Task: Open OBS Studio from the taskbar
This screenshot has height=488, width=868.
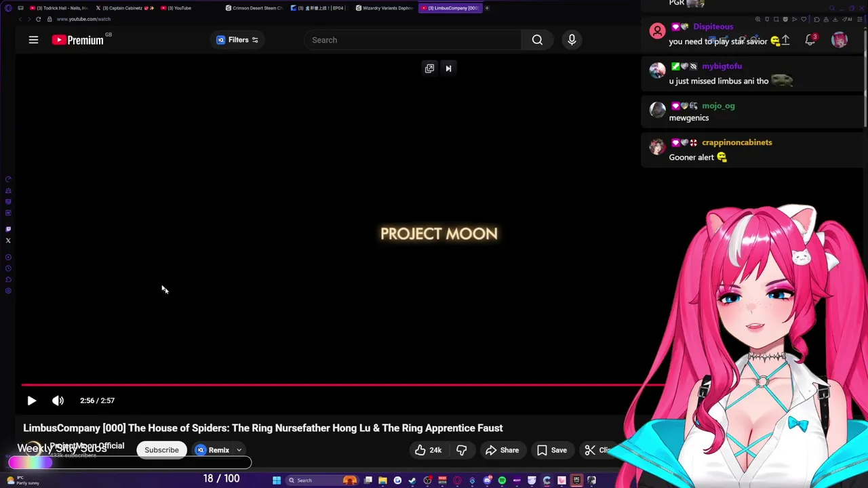Action: [427, 481]
